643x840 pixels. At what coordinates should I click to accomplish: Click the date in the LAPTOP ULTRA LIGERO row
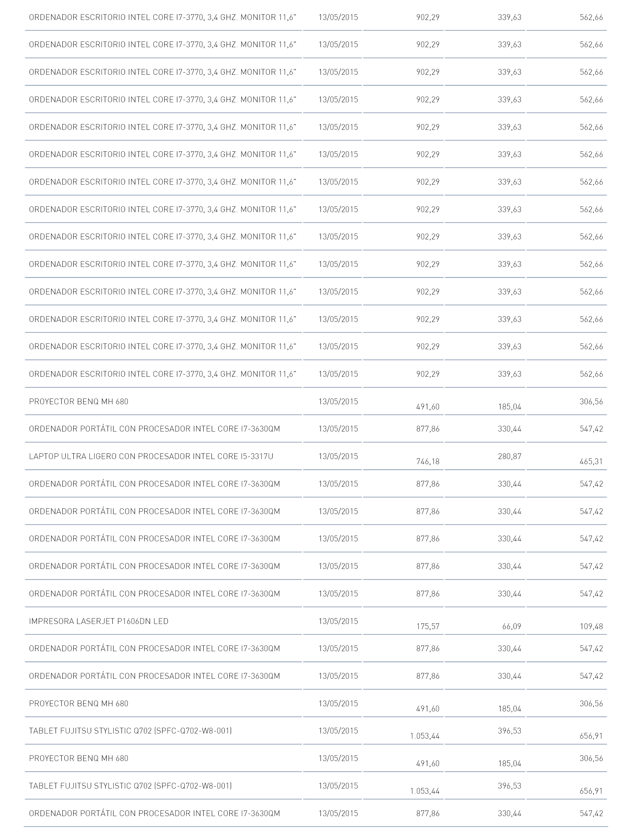pos(338,456)
